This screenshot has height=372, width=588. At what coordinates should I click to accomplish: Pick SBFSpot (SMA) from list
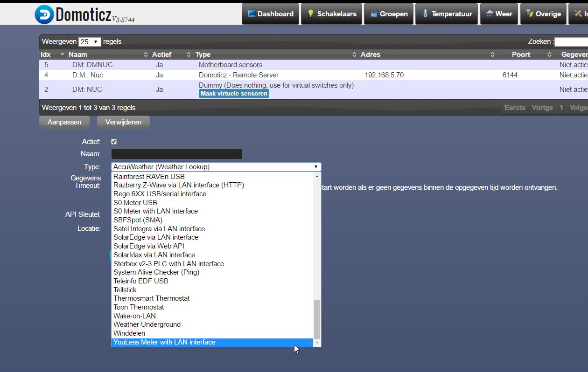click(212, 220)
